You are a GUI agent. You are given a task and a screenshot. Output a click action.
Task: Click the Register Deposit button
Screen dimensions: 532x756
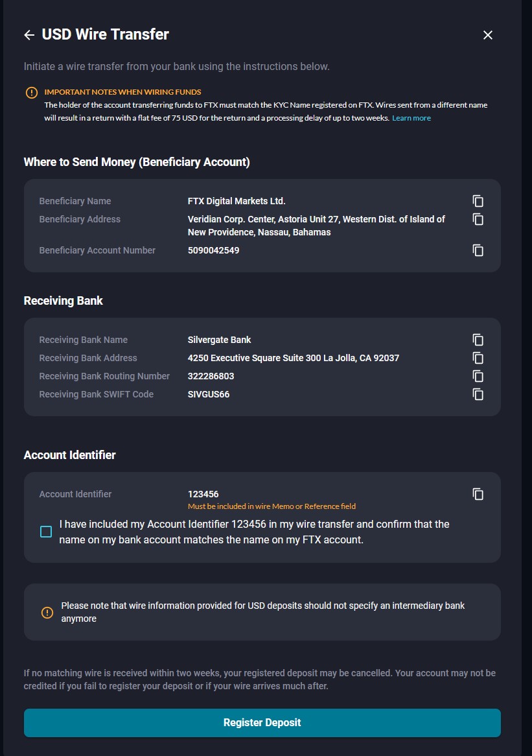click(262, 723)
